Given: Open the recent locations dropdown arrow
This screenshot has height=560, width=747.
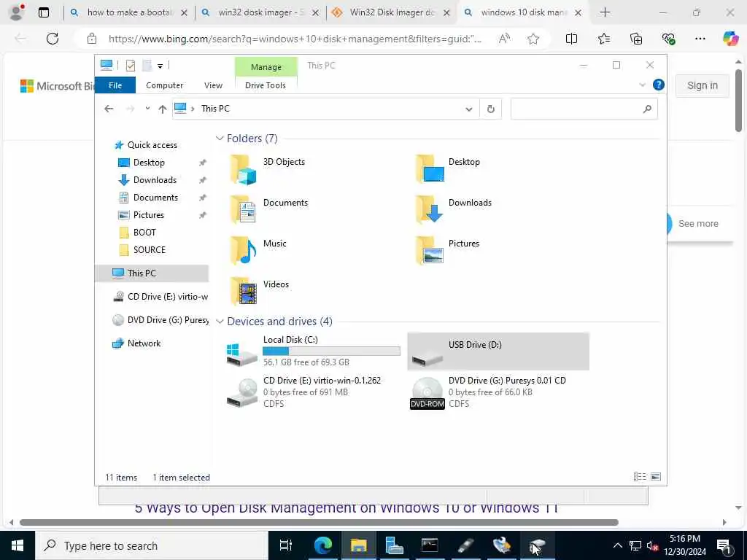Looking at the screenshot, I should coord(147,109).
